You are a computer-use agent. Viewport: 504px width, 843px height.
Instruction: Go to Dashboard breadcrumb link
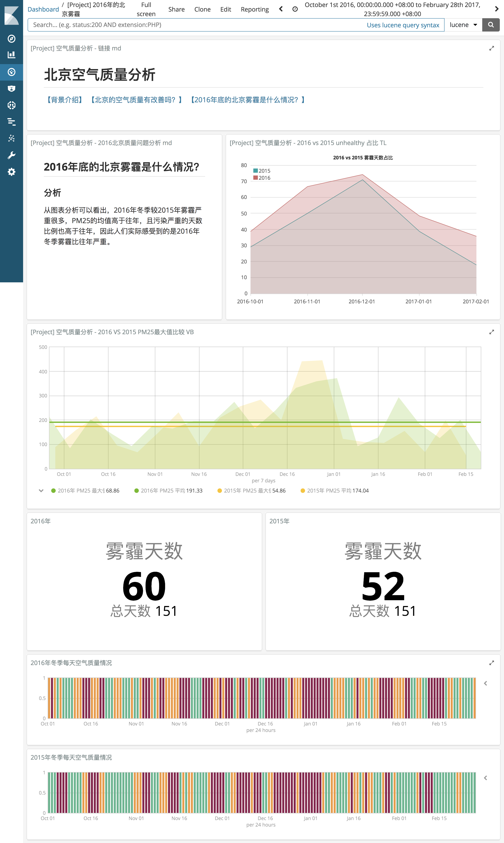pos(43,9)
